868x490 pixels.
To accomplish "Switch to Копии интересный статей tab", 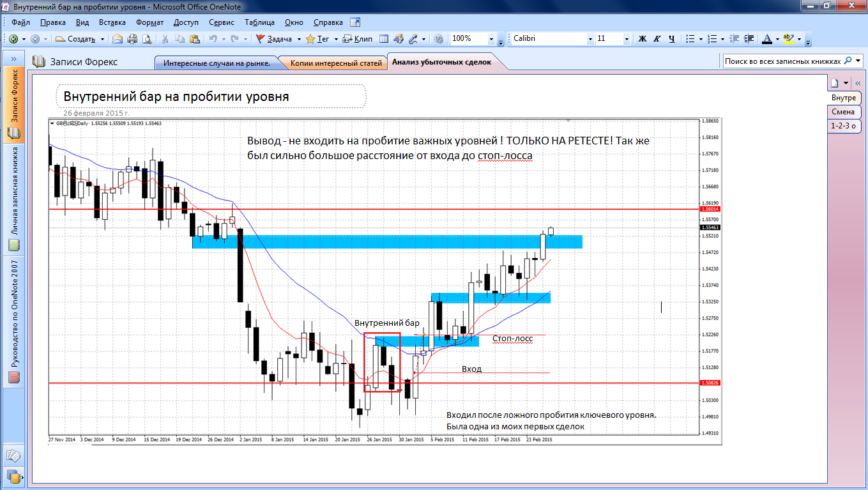I will click(336, 63).
